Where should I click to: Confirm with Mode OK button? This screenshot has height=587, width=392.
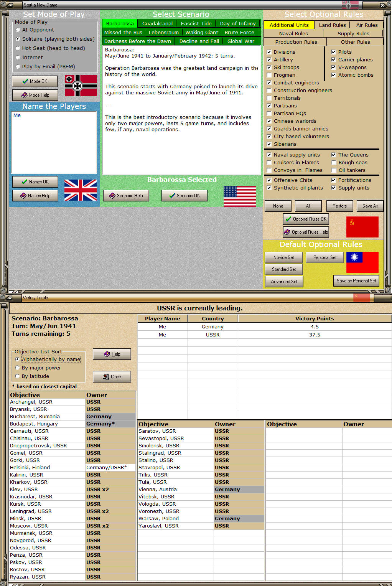pos(35,81)
